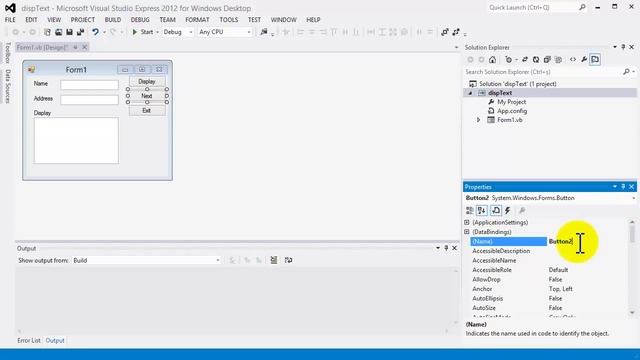Screen dimensions: 640x360
Task: Open the Start button dropdown arrow
Action: coord(157,32)
